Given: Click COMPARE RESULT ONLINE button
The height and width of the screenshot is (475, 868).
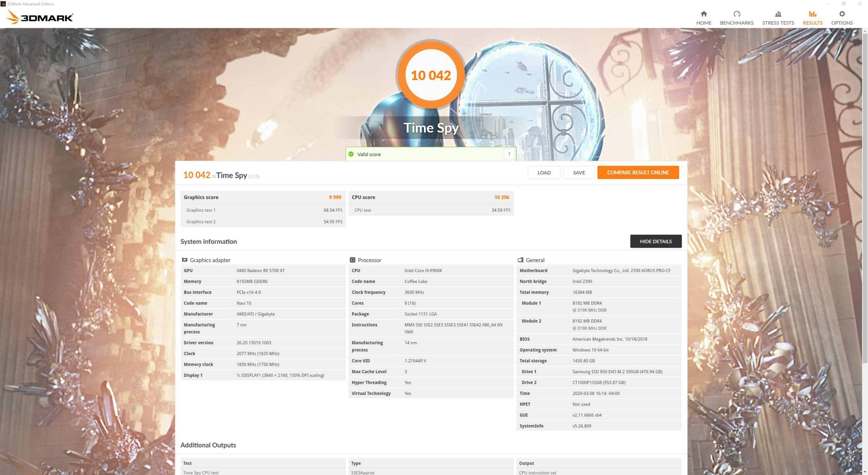Looking at the screenshot, I should click(638, 172).
